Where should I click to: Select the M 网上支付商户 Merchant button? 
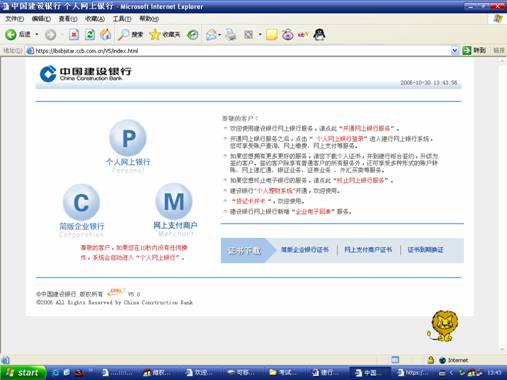tap(175, 210)
